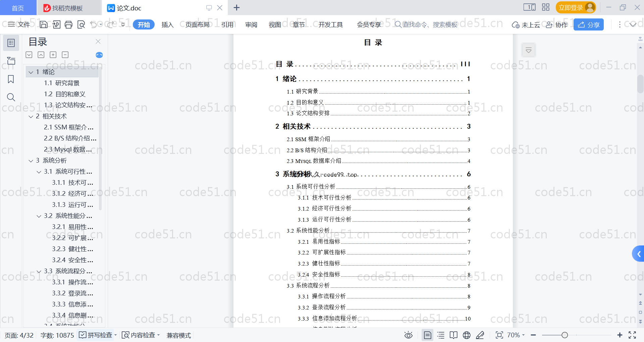This screenshot has width=644, height=342.
Task: Select the 页面布局 ribbon tab
Action: point(197,24)
